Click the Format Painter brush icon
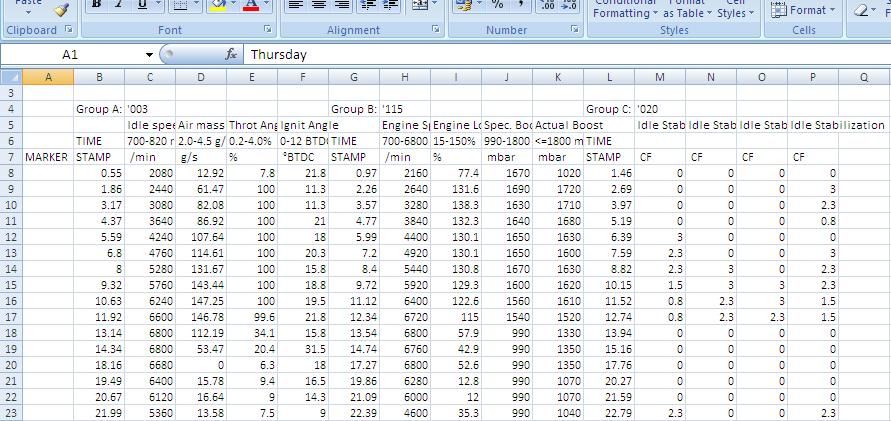 (x=61, y=9)
